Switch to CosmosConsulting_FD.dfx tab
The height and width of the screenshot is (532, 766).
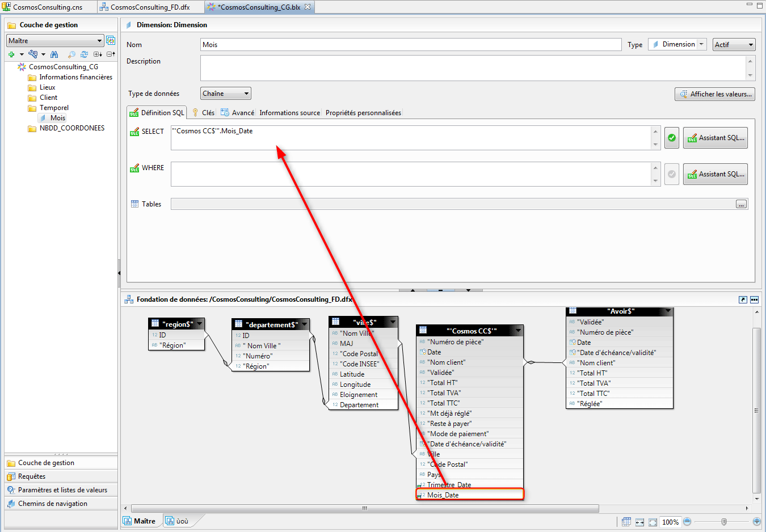pos(150,7)
